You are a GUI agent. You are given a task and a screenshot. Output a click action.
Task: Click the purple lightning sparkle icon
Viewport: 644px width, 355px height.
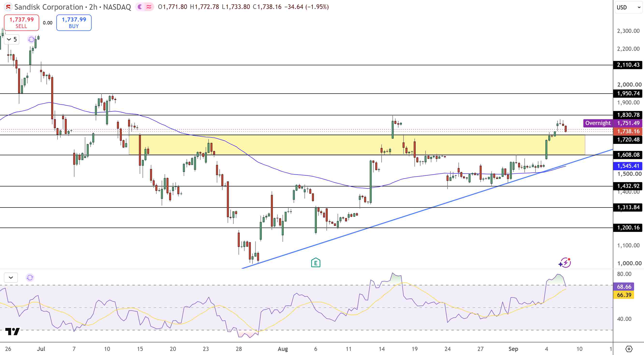(565, 263)
